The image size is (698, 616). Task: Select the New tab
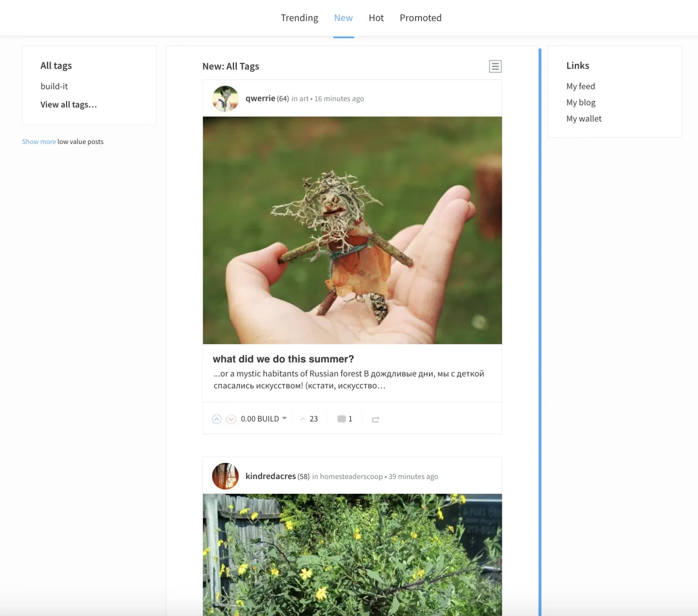click(x=344, y=18)
